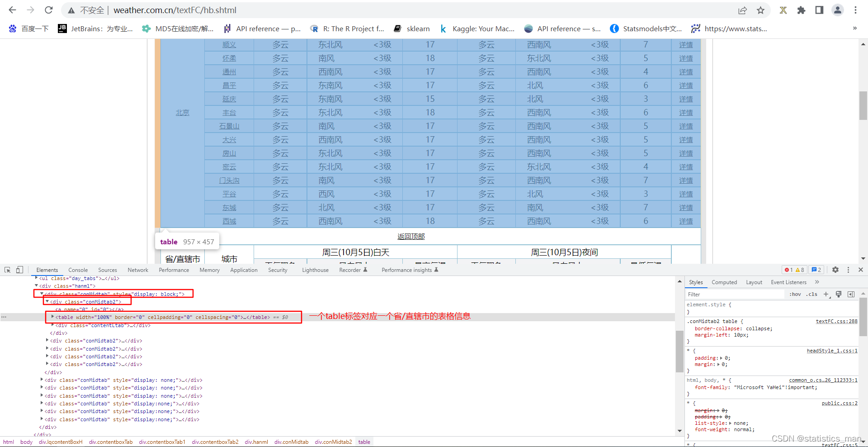Open the errors and warnings counter

coord(795,270)
